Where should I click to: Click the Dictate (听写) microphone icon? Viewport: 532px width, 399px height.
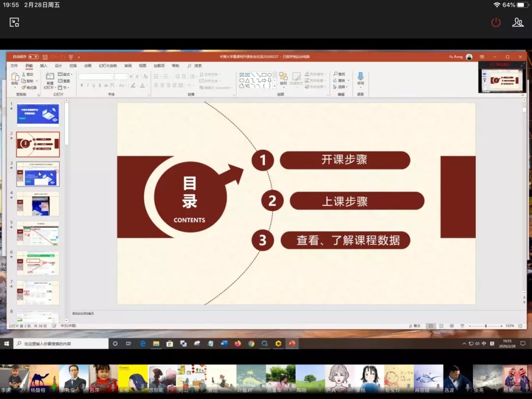(361, 77)
